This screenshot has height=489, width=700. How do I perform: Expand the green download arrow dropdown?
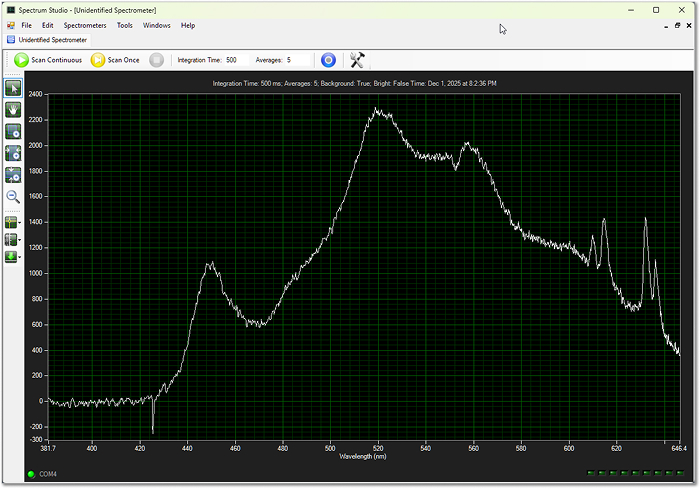21,257
